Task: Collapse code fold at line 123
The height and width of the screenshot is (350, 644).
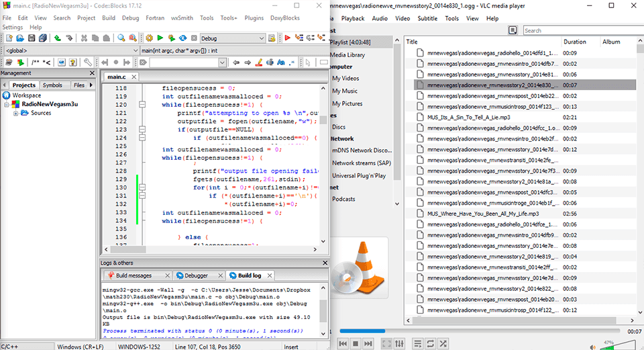Action: (x=142, y=129)
